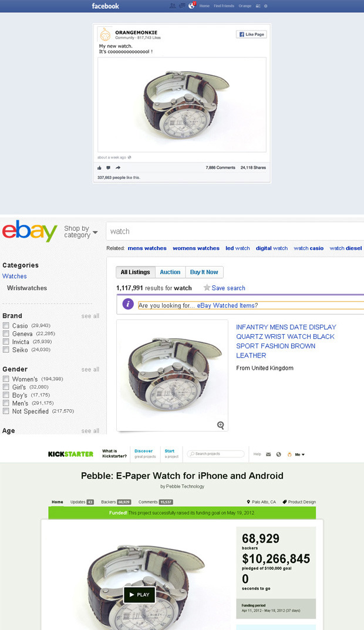Check the Men's gender checkbox
The width and height of the screenshot is (364, 630).
point(6,403)
